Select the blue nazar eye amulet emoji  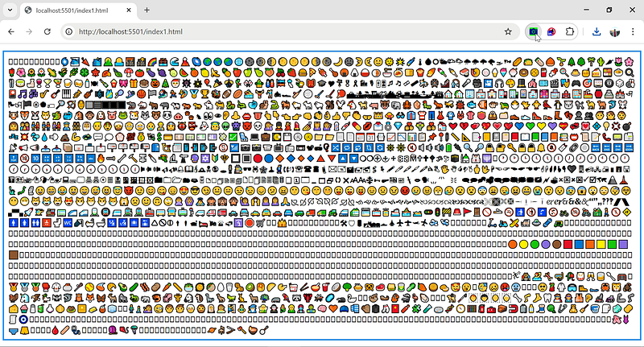[24, 319]
